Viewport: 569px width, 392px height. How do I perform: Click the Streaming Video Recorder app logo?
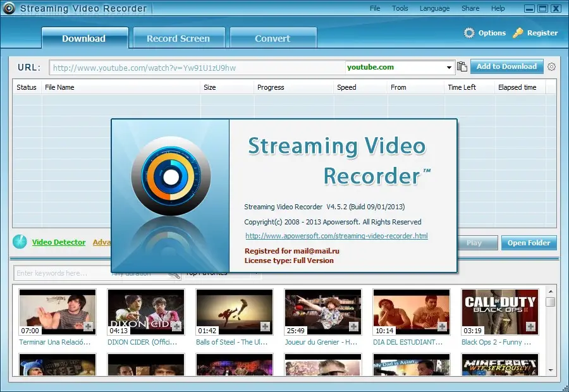[9, 8]
